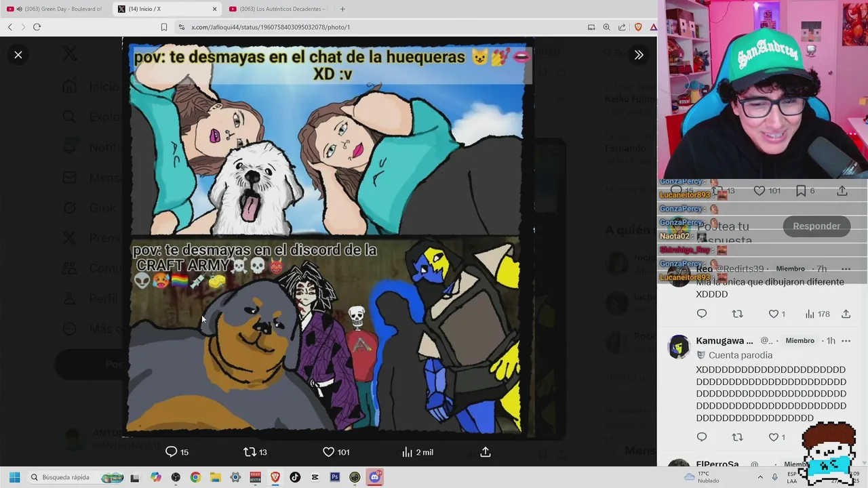This screenshot has width=868, height=488.
Task: Like the Kamugawa comment
Action: (776, 437)
